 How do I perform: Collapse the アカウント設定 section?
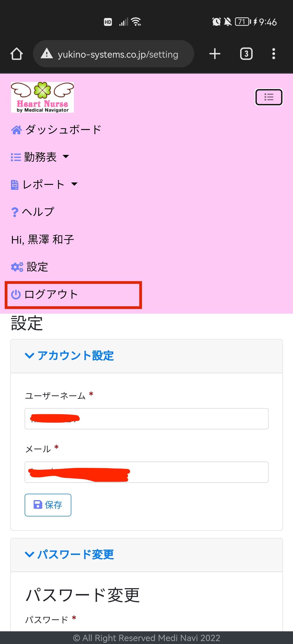click(69, 355)
